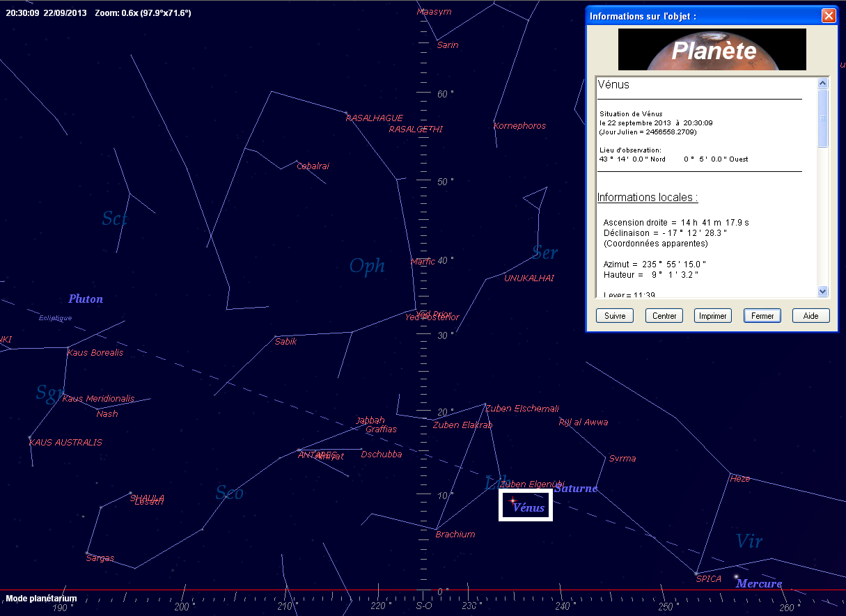
Task: Select the Mercure planet in the sky
Action: coord(736,576)
